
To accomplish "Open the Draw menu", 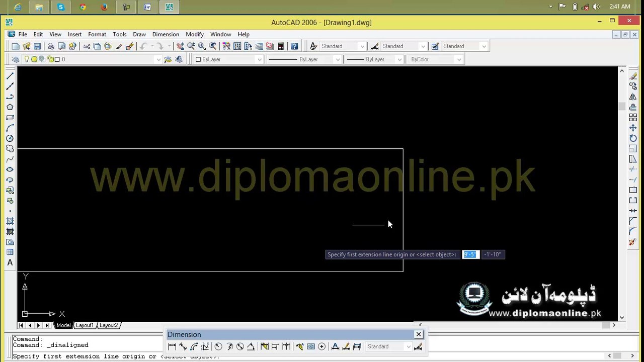I will tap(139, 34).
